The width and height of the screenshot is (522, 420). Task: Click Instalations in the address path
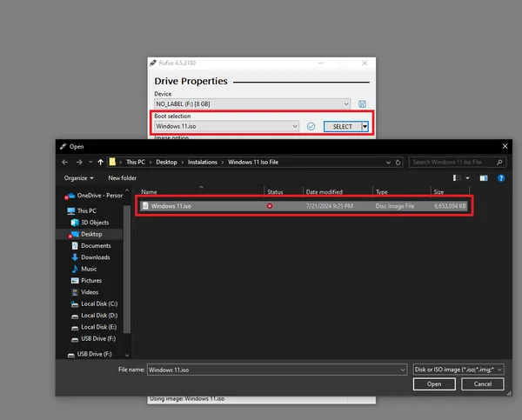(x=203, y=162)
